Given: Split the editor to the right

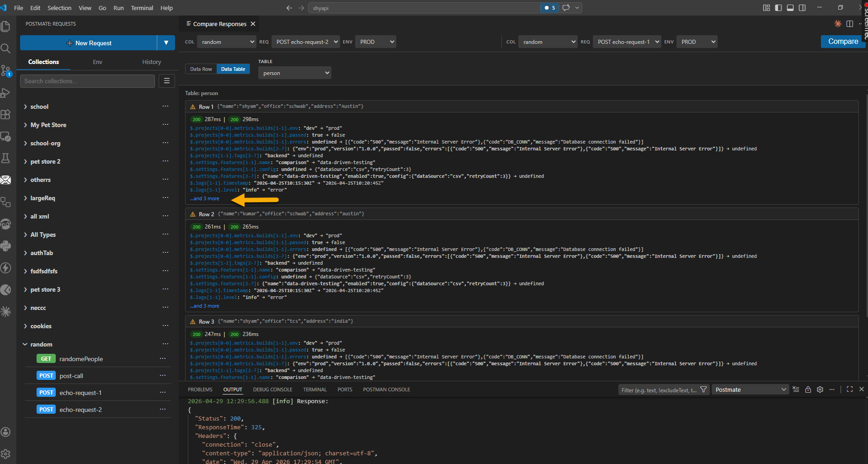Looking at the screenshot, I should point(850,24).
